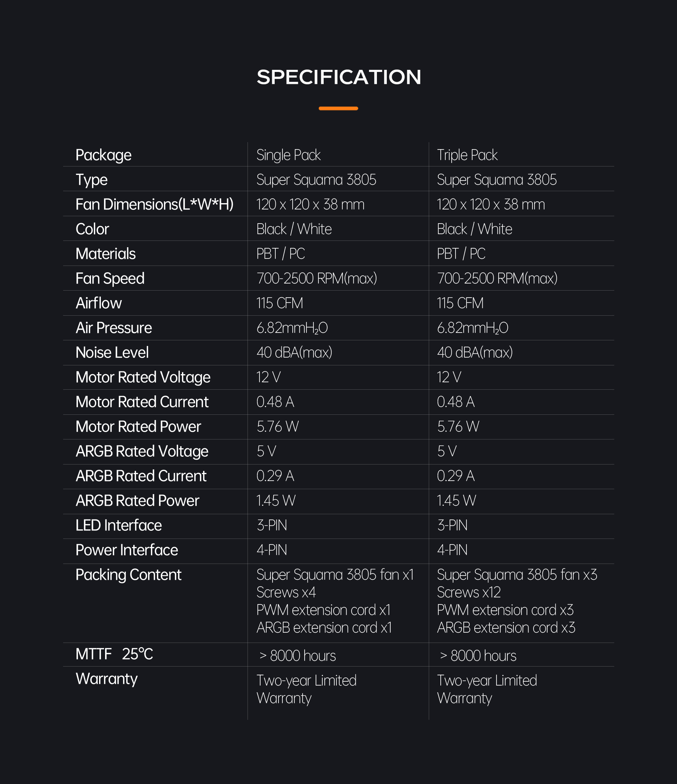Click the Motor Rated Voltage label

(x=142, y=377)
